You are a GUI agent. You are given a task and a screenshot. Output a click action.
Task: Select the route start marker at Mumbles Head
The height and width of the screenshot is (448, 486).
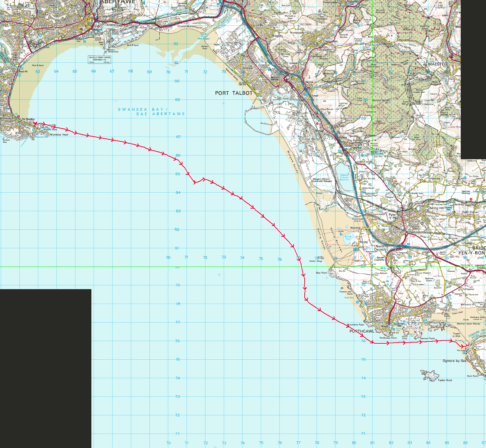[35, 124]
